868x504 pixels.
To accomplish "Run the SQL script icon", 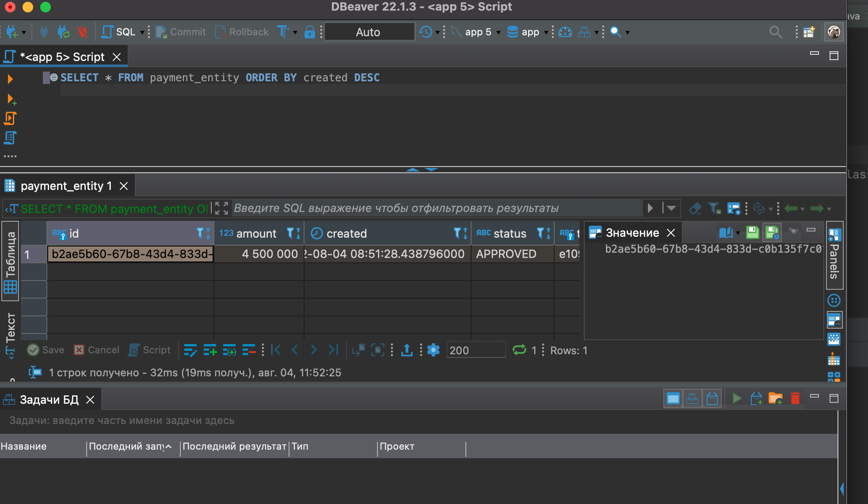I will pyautogui.click(x=10, y=118).
